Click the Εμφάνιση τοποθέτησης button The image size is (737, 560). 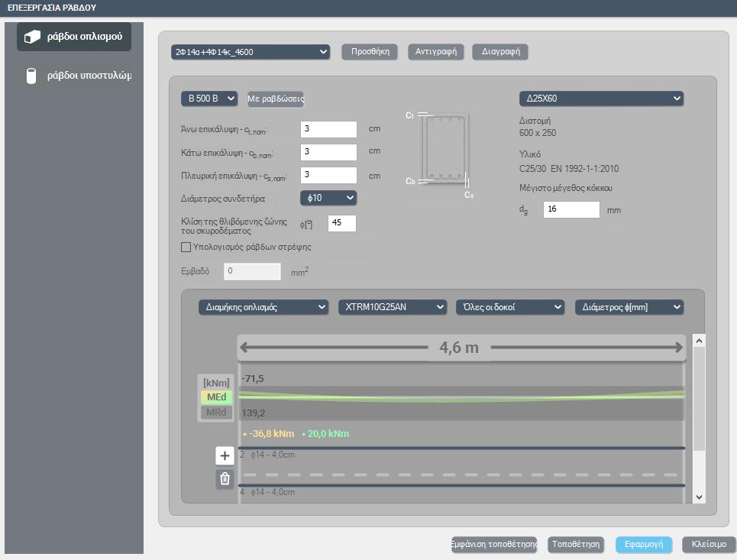coord(494,545)
